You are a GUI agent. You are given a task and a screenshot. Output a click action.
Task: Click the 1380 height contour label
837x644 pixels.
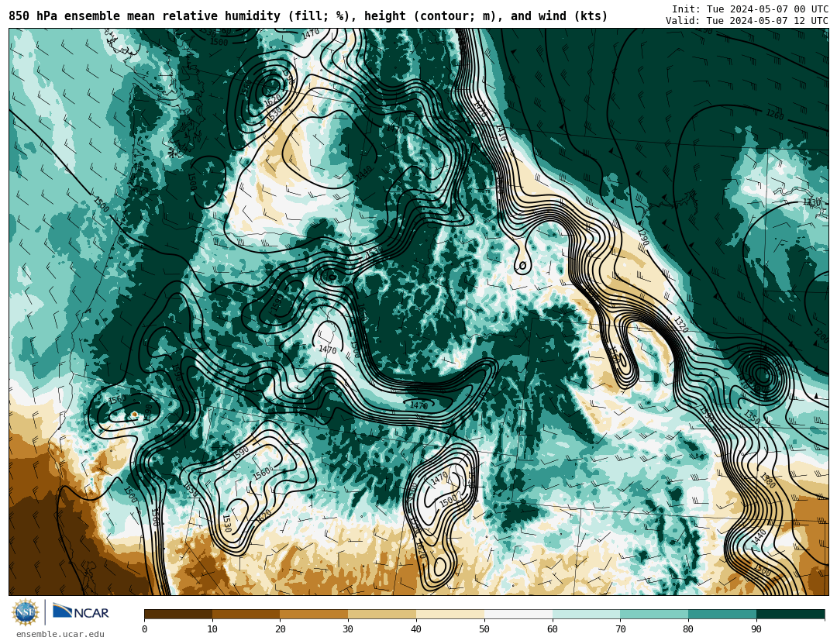767,480
